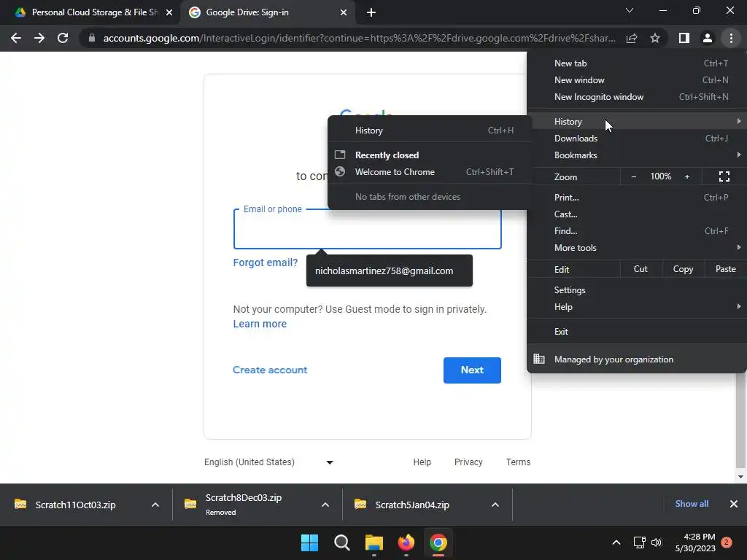Image resolution: width=747 pixels, height=560 pixels.
Task: Increase zoom with the plus button
Action: coord(687,176)
